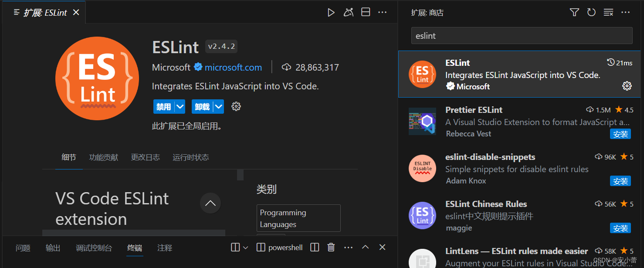Viewport: 644px width, 268px height.
Task: Open the 终端 panel tab
Action: (135, 248)
